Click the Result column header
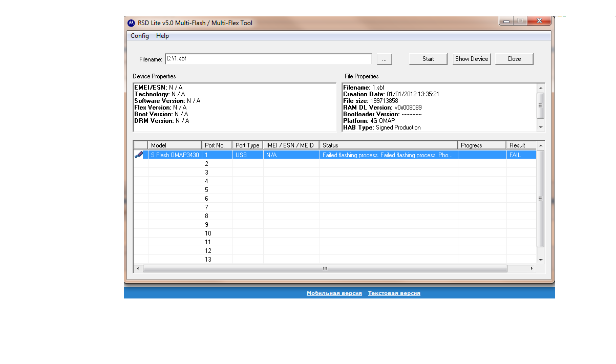This screenshot has height=364, width=616. pyautogui.click(x=521, y=145)
